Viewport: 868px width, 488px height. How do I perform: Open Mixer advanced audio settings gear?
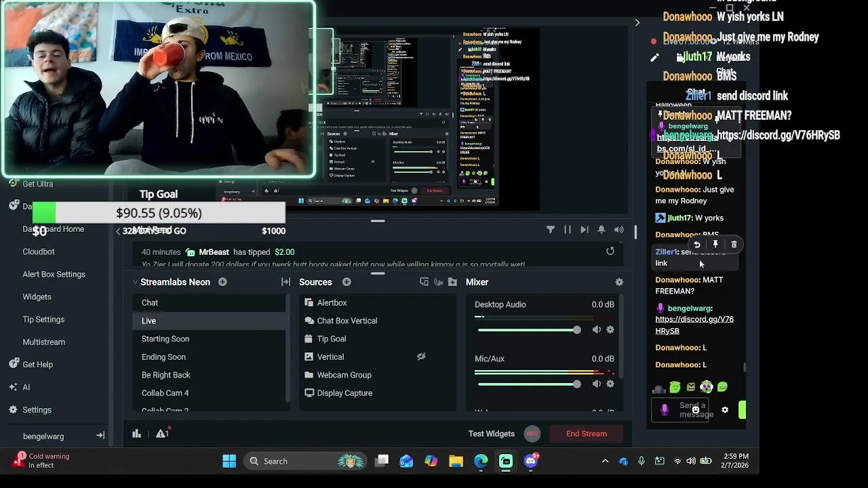click(x=618, y=282)
